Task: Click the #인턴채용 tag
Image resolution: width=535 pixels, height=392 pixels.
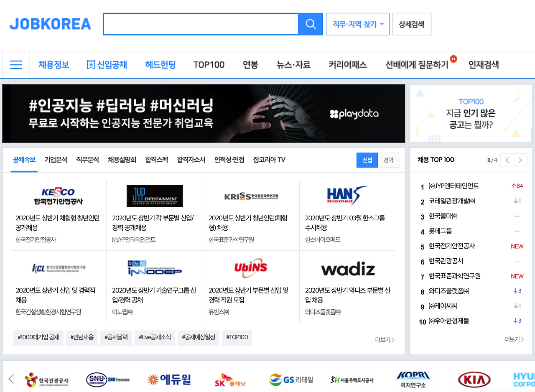Action: pos(82,338)
